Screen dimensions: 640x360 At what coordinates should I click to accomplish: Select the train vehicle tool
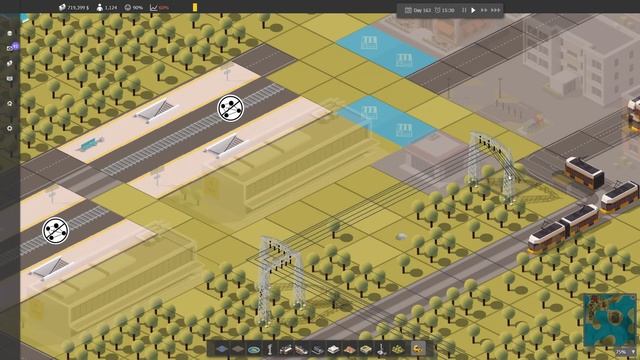point(285,349)
